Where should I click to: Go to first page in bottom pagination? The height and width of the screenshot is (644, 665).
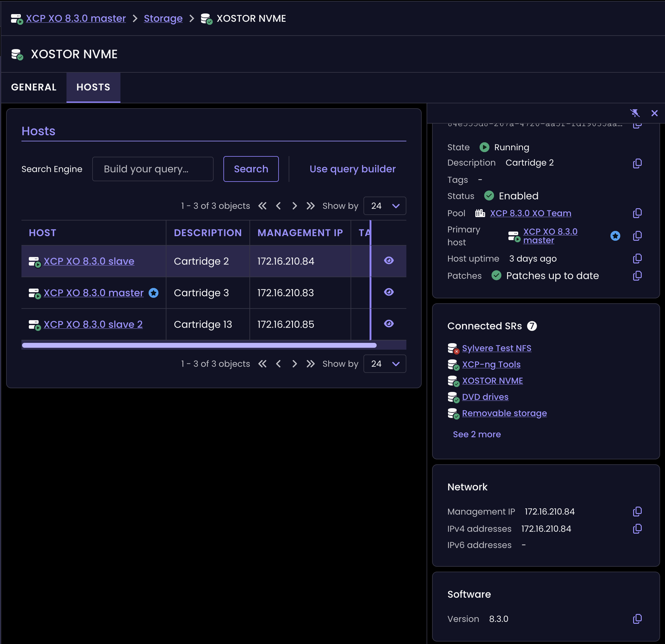pos(262,364)
